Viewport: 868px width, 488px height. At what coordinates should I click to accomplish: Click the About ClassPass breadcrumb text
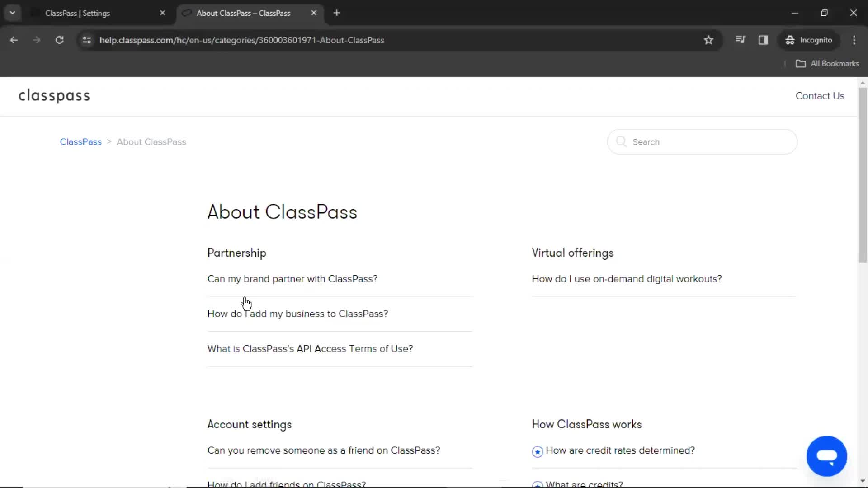click(151, 142)
